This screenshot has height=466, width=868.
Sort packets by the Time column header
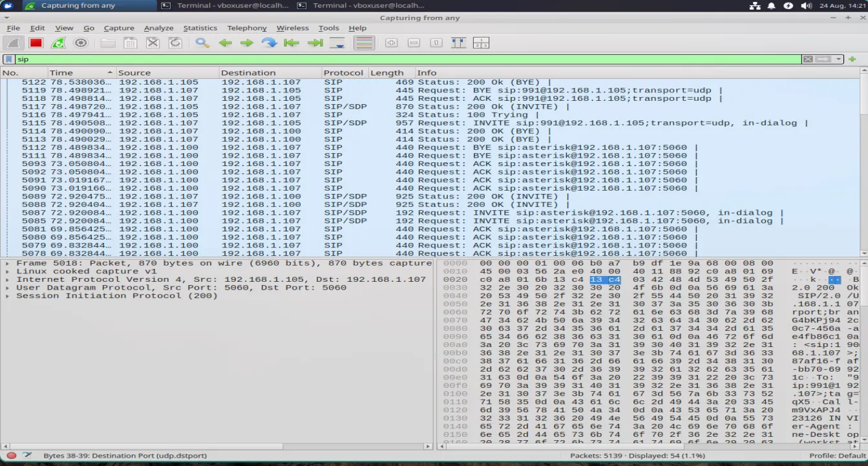[82, 72]
